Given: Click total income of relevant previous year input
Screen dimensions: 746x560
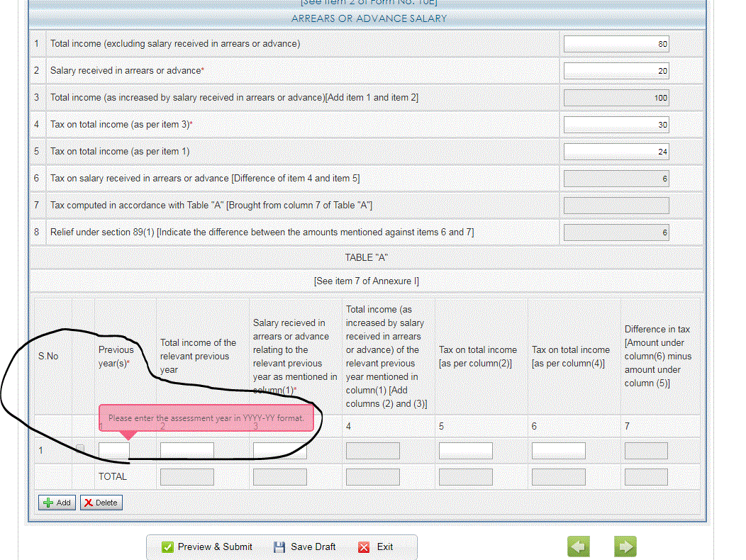Looking at the screenshot, I should point(186,450).
